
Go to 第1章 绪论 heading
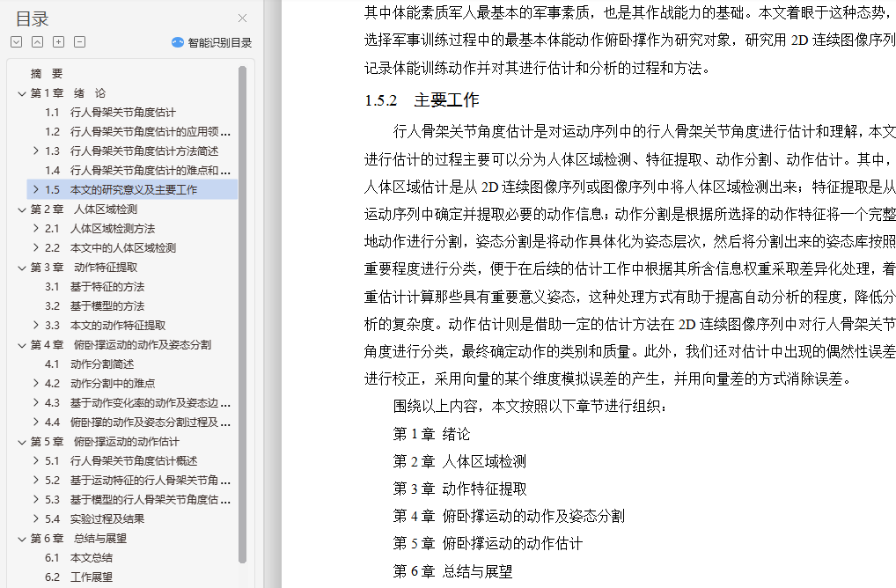[x=68, y=93]
